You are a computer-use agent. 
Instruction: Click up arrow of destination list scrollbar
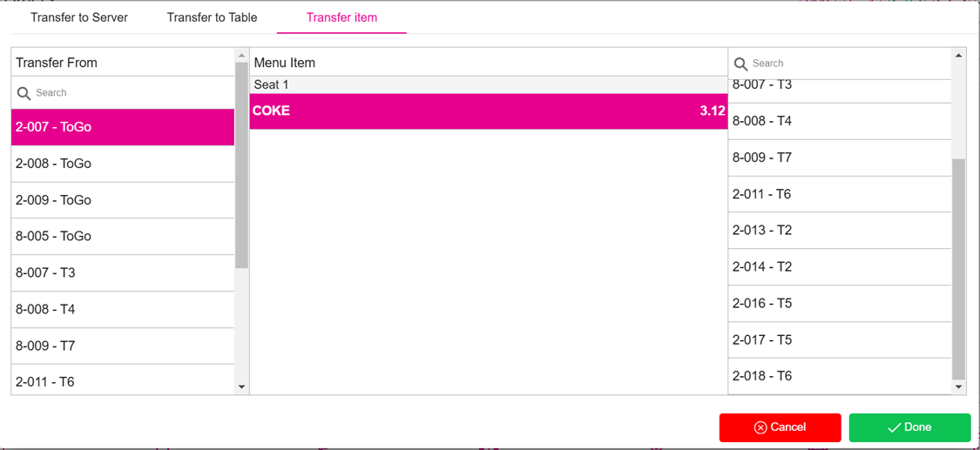pos(958,56)
